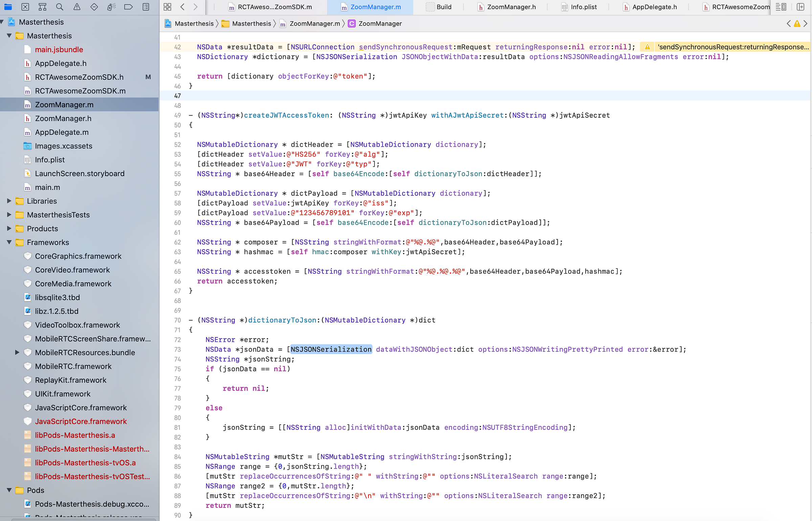Open the Report navigator icon
The image size is (812, 521).
pos(146,7)
